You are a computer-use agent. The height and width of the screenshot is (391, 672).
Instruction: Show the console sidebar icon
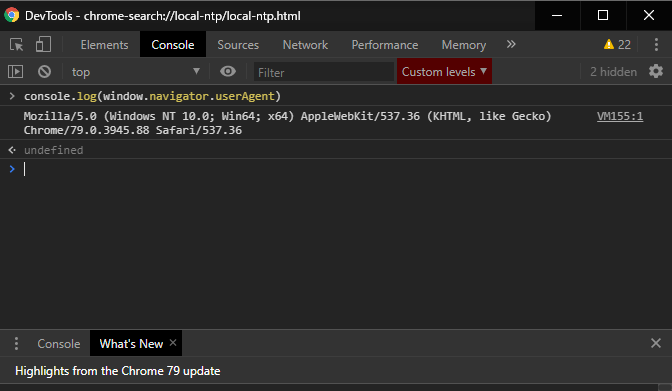point(15,72)
